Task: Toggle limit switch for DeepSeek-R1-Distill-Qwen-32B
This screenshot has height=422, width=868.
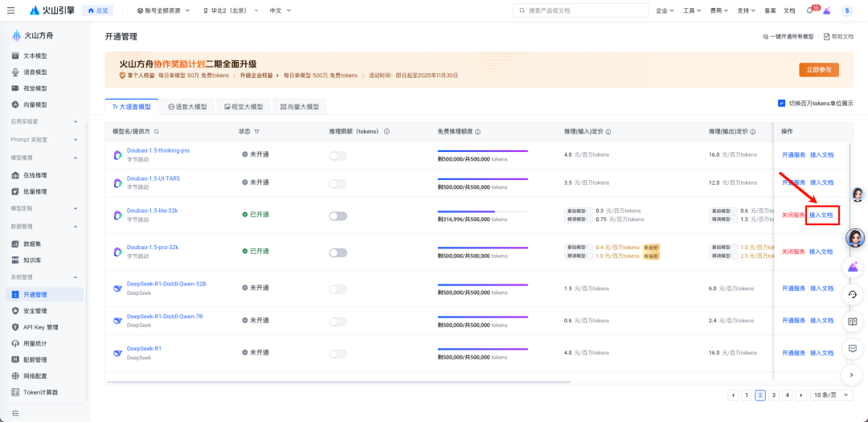Action: pyautogui.click(x=338, y=289)
